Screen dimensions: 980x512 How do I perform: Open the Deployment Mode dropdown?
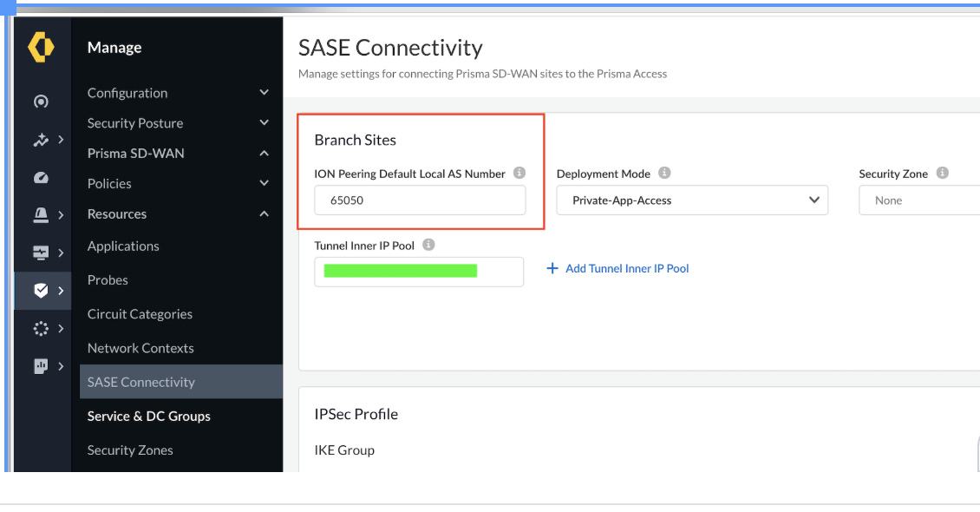click(x=692, y=200)
